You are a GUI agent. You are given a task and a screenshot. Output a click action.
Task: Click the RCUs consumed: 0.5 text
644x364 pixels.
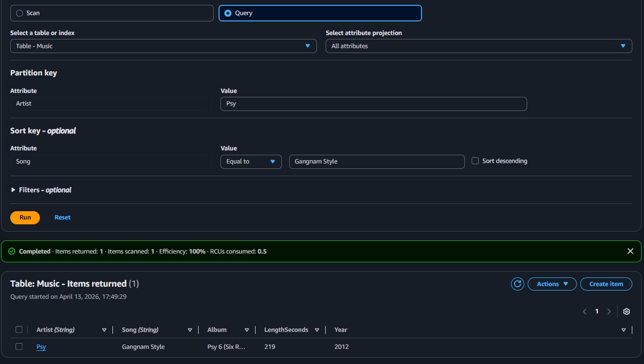tap(238, 252)
